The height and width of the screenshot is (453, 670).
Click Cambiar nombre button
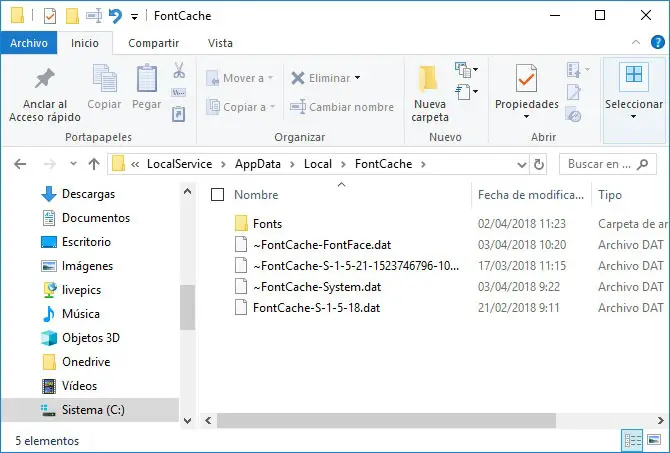[x=342, y=107]
